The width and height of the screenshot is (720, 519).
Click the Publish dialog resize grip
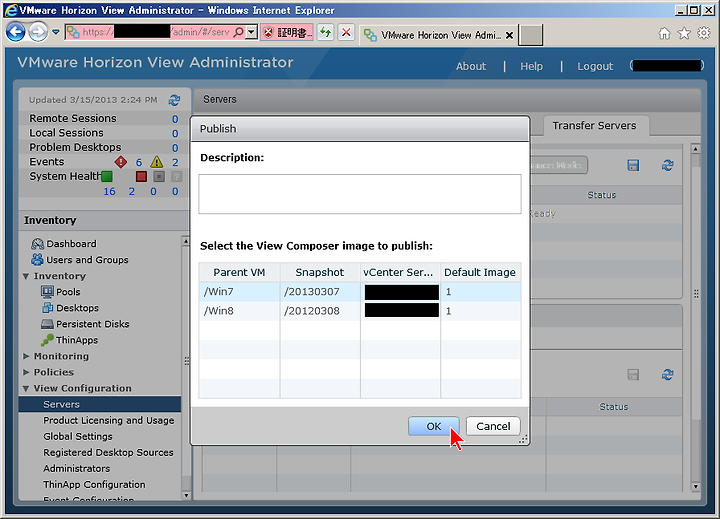tap(523, 440)
